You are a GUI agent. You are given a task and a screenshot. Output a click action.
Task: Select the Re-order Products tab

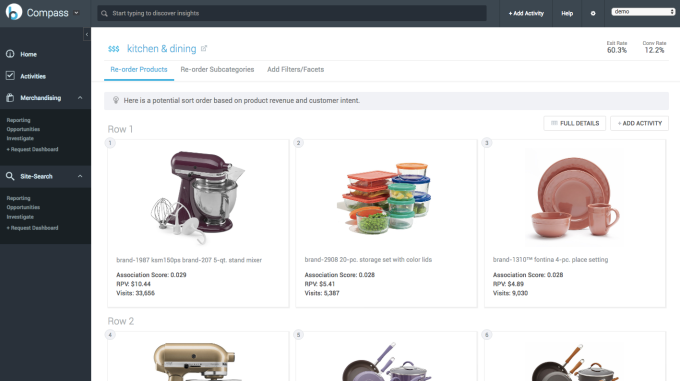coord(139,69)
